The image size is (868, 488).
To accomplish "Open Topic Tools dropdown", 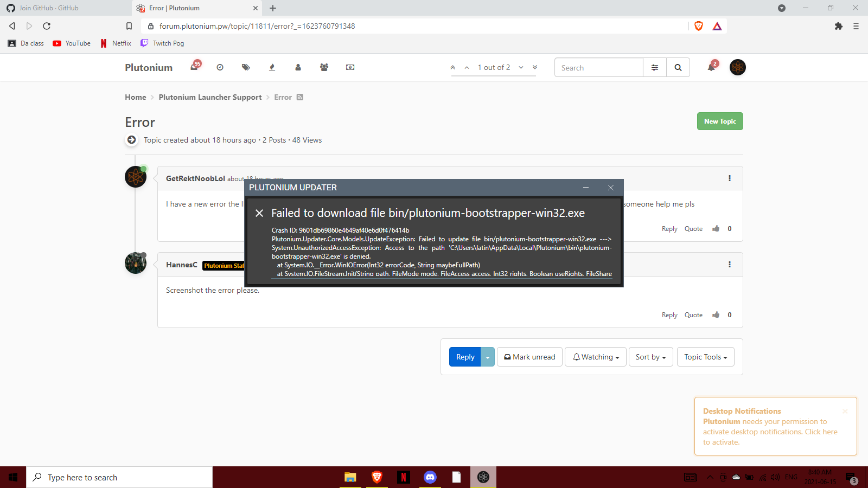I will click(706, 357).
